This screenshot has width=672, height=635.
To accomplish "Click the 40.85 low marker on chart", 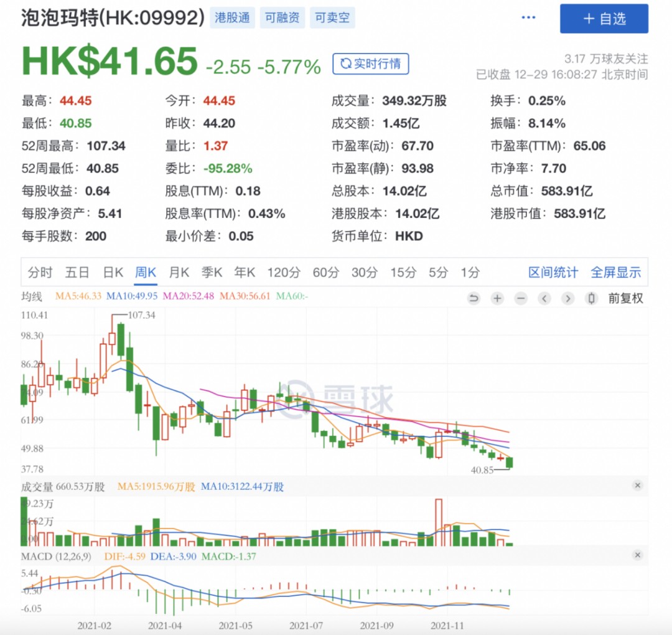I will pos(482,470).
